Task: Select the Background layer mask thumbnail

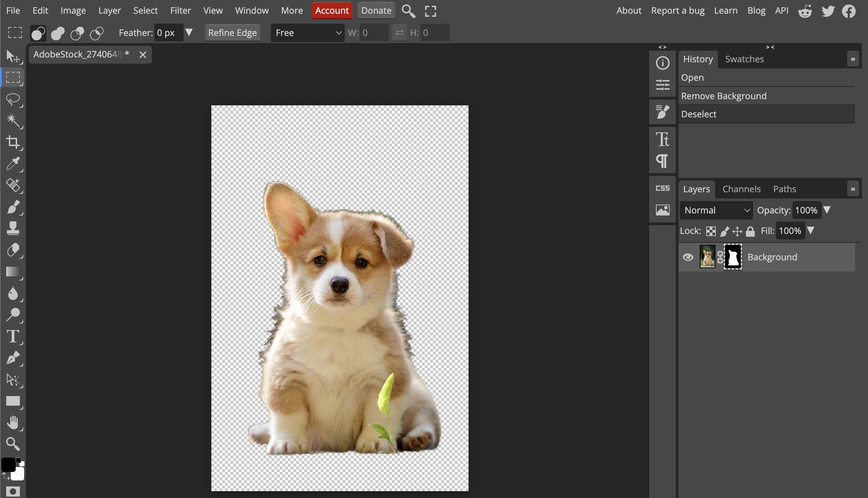Action: (733, 257)
